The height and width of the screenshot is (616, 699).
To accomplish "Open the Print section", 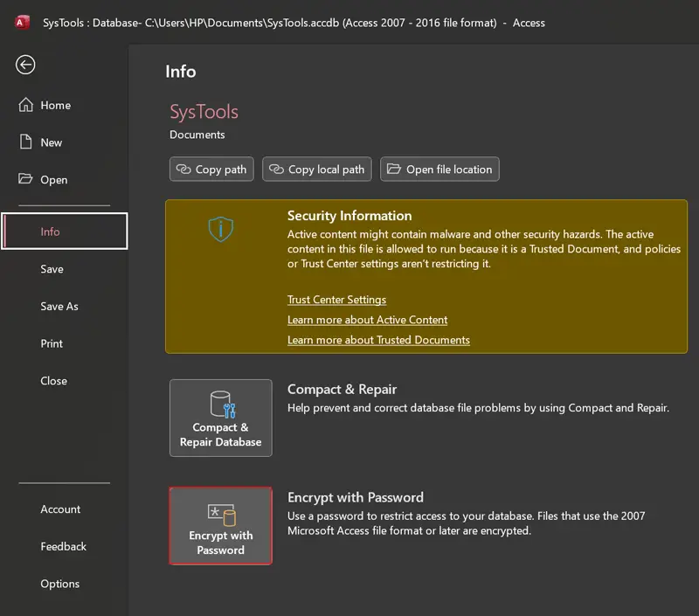I will pos(52,343).
